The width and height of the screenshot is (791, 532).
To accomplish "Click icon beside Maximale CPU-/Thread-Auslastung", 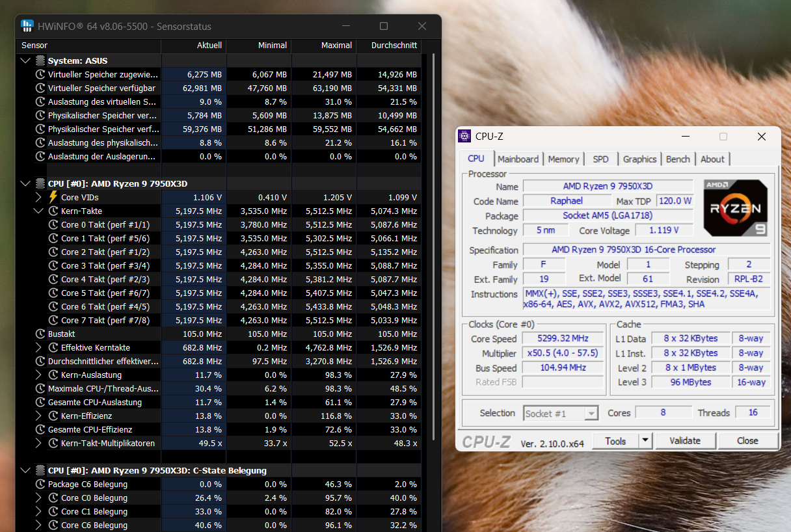I will click(40, 388).
